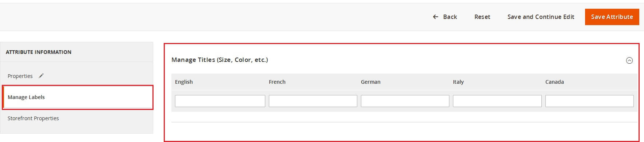Select the Manage Labels tab
The height and width of the screenshot is (142, 644).
coord(77,97)
